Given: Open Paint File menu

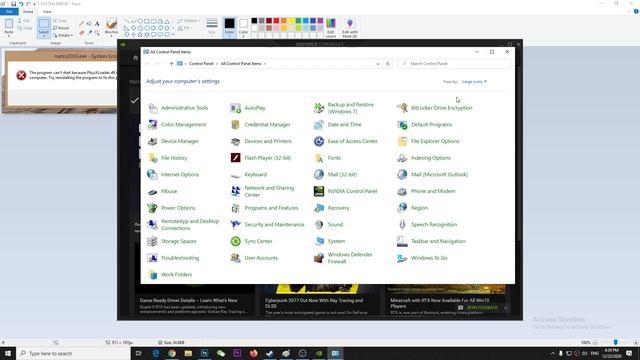Looking at the screenshot, I should point(9,11).
